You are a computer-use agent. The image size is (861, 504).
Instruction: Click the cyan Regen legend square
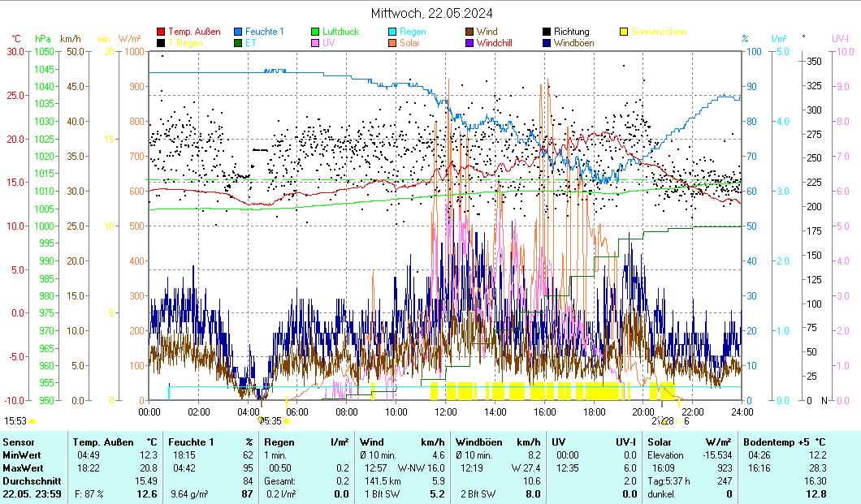point(393,32)
